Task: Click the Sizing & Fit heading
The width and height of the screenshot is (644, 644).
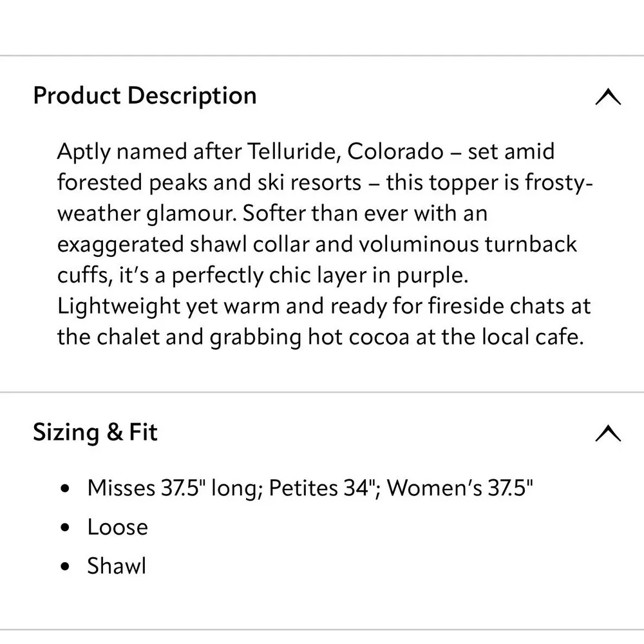Action: 95,432
